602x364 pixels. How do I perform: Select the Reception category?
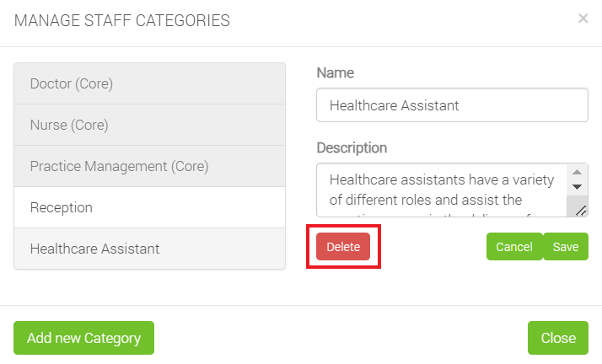[149, 207]
